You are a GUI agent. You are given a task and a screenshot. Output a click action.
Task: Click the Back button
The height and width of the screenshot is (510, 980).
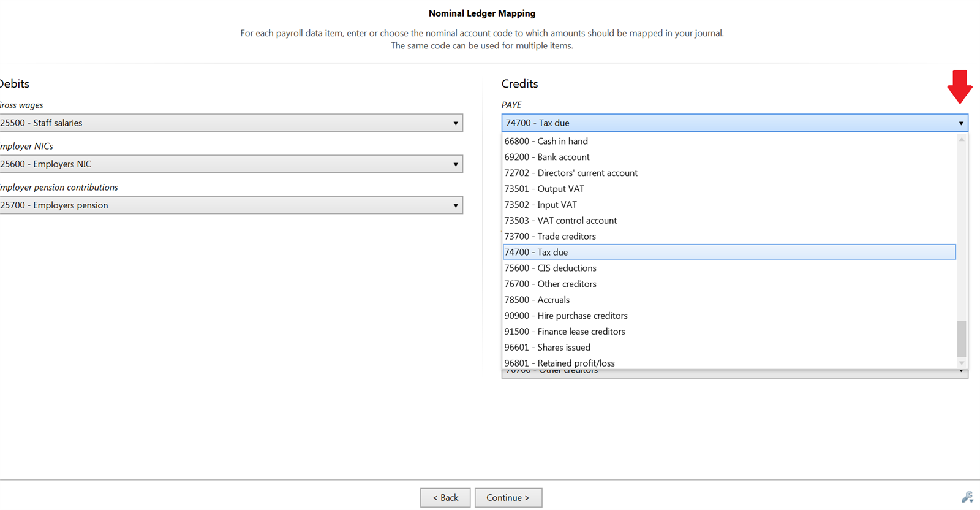click(x=445, y=498)
